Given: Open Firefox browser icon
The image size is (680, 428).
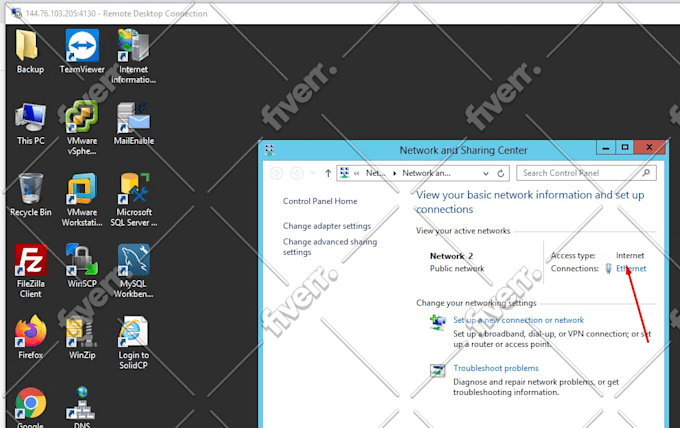Looking at the screenshot, I should click(x=30, y=337).
